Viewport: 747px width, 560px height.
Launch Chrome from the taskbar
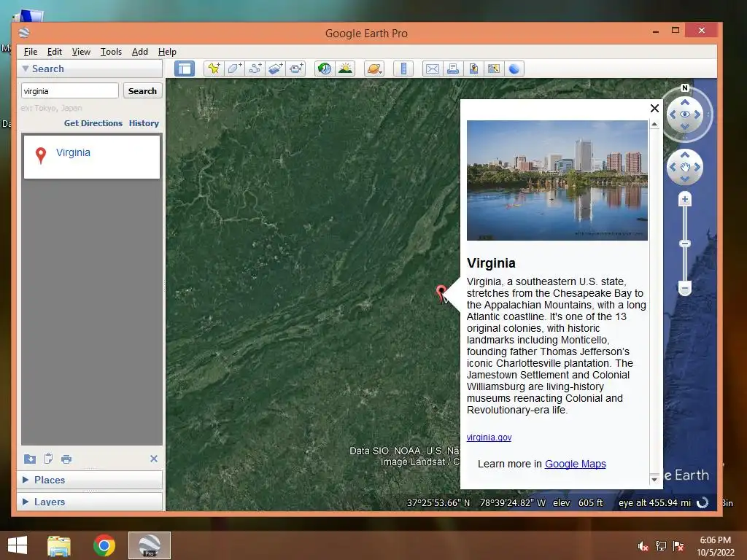(x=104, y=545)
